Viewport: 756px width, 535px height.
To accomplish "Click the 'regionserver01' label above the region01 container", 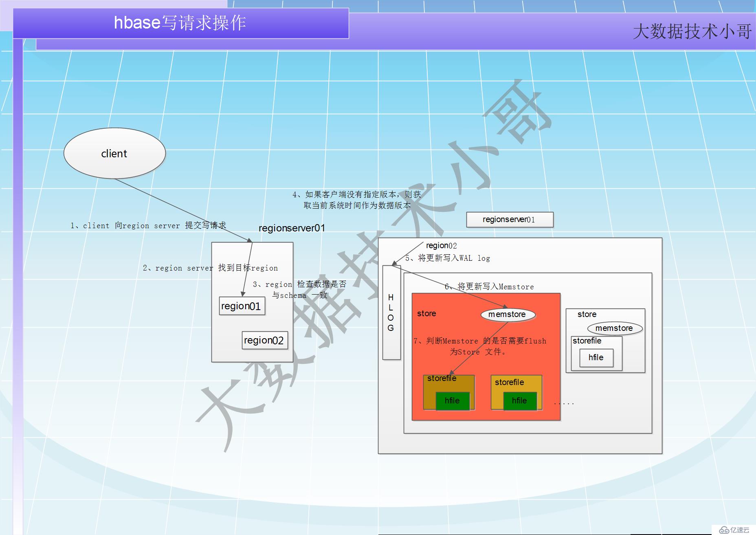I will coord(292,228).
